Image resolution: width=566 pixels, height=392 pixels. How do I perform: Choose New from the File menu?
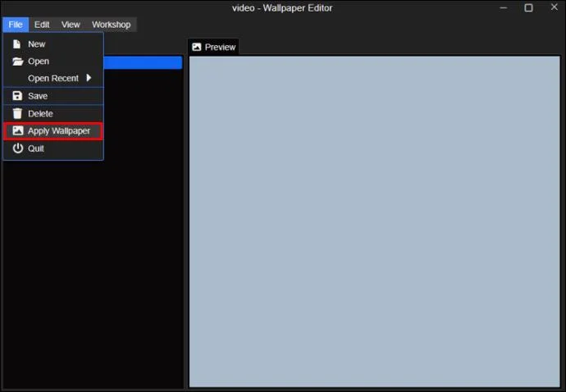(x=53, y=44)
